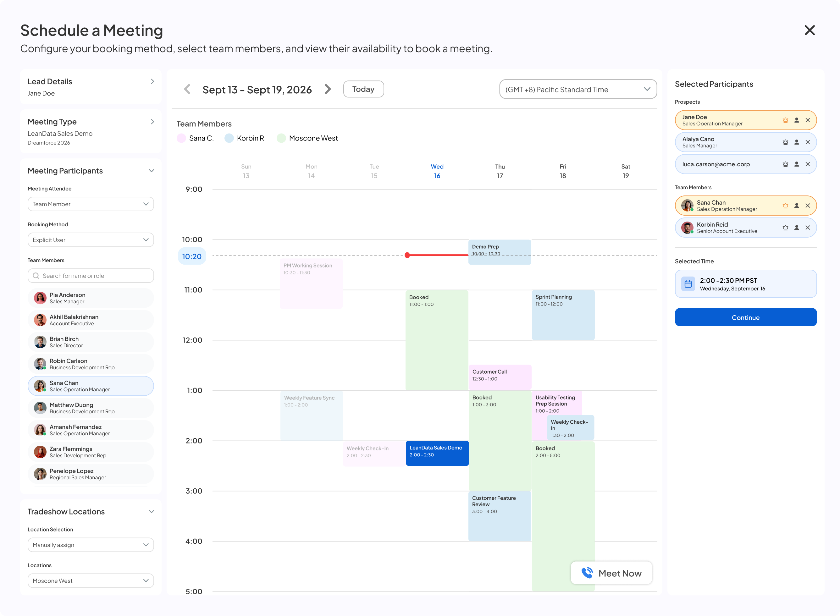Screen dimensions: 840x616
Task: Click the crown icon for Korbin Reid
Action: [x=785, y=228]
